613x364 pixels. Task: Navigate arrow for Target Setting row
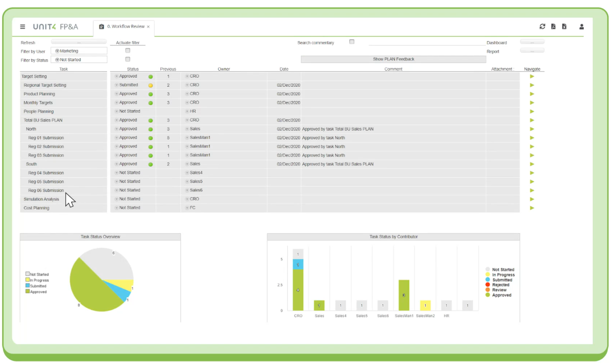pyautogui.click(x=532, y=76)
